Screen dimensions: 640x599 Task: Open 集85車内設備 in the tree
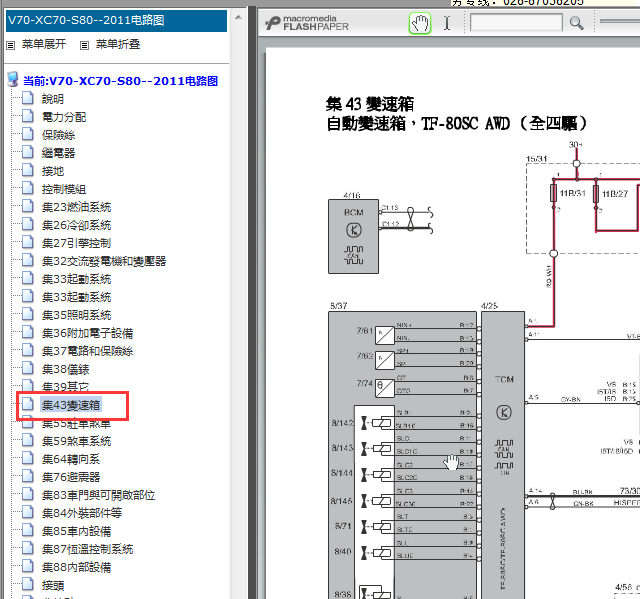(x=76, y=531)
